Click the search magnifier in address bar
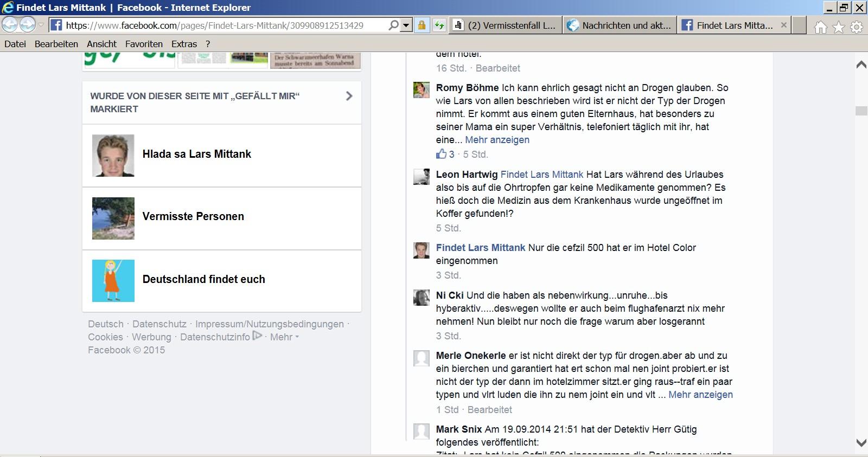 pos(393,25)
